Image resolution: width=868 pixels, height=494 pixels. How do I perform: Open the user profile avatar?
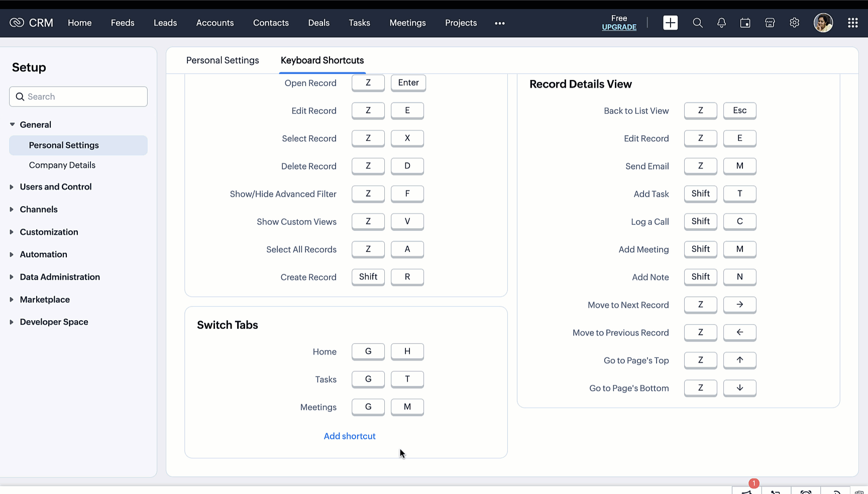[823, 23]
